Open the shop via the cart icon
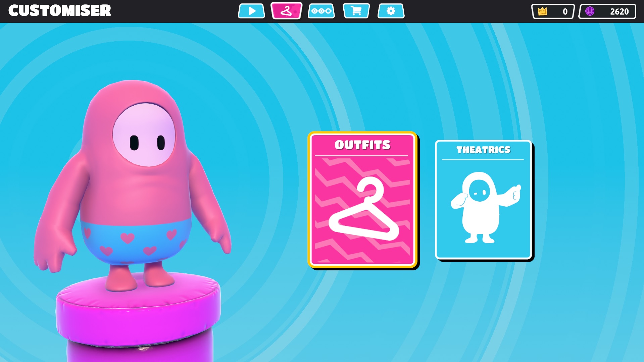Image resolution: width=644 pixels, height=362 pixels. point(356,11)
